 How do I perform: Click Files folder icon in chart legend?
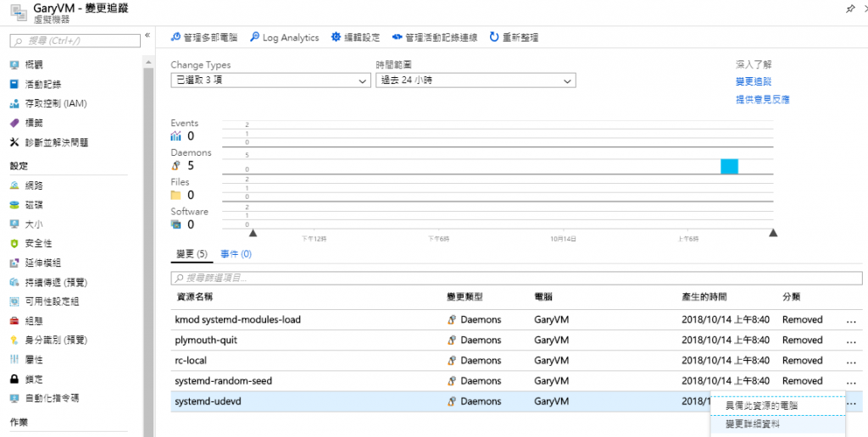[176, 195]
